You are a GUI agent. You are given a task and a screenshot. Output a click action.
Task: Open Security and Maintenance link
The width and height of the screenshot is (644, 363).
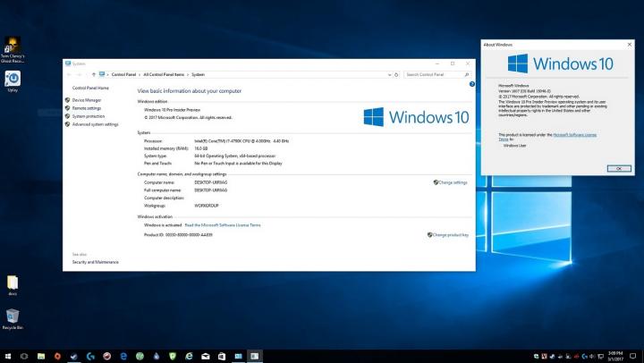coord(96,262)
